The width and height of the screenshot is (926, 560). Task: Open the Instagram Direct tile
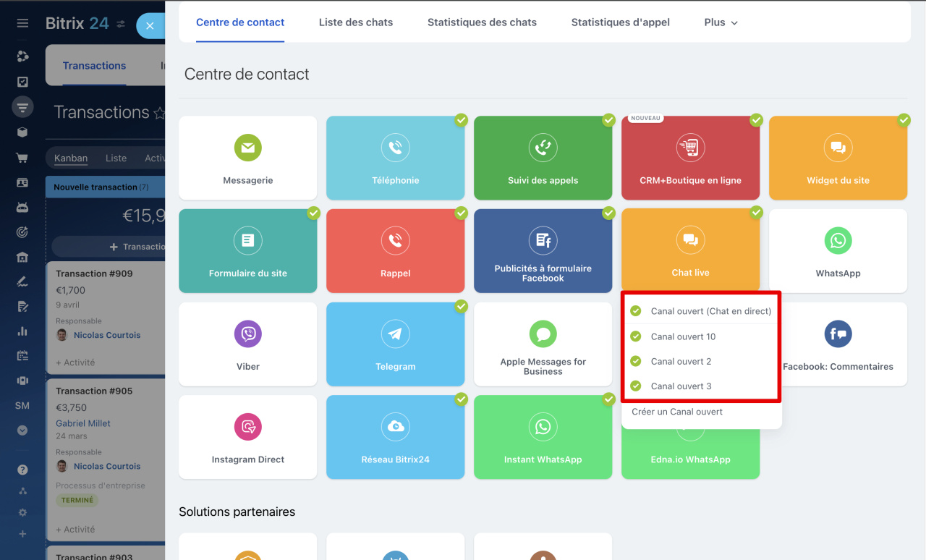(248, 437)
